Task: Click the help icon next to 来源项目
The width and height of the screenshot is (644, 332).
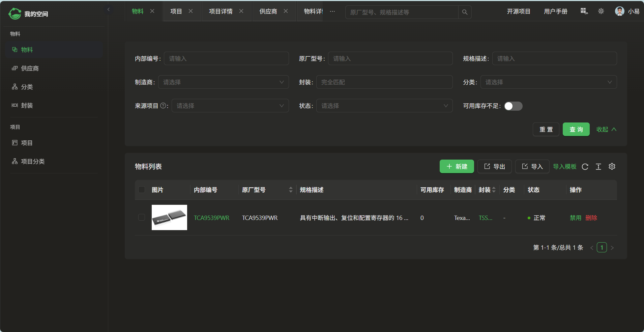Action: coord(163,106)
